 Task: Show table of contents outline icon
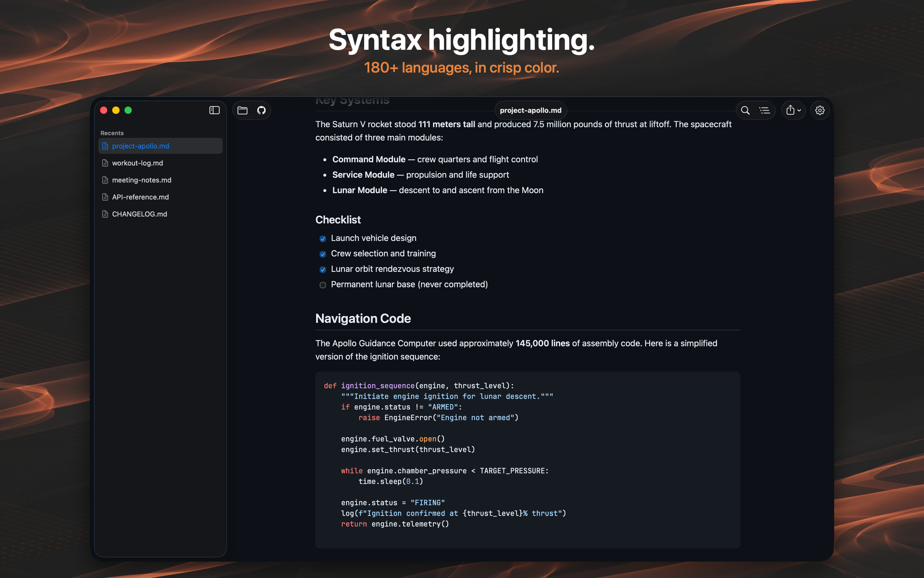tap(765, 110)
